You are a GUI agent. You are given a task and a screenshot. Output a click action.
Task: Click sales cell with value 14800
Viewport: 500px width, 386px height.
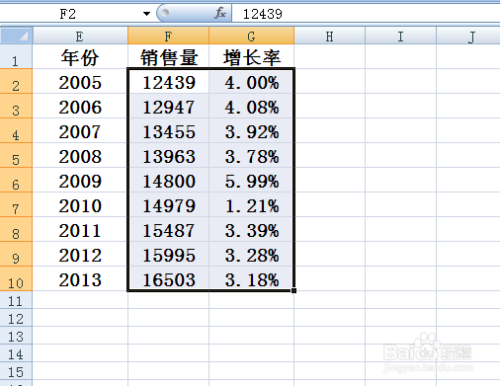click(x=168, y=180)
